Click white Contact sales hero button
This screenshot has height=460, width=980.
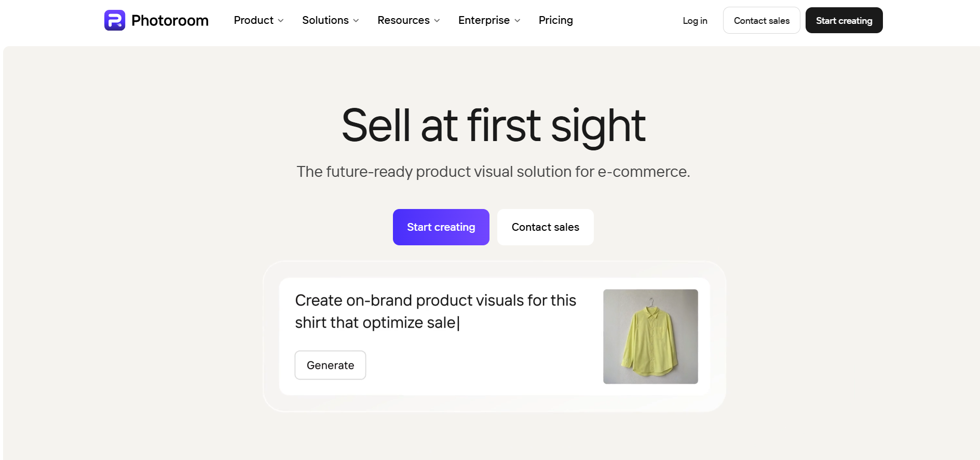click(x=546, y=227)
